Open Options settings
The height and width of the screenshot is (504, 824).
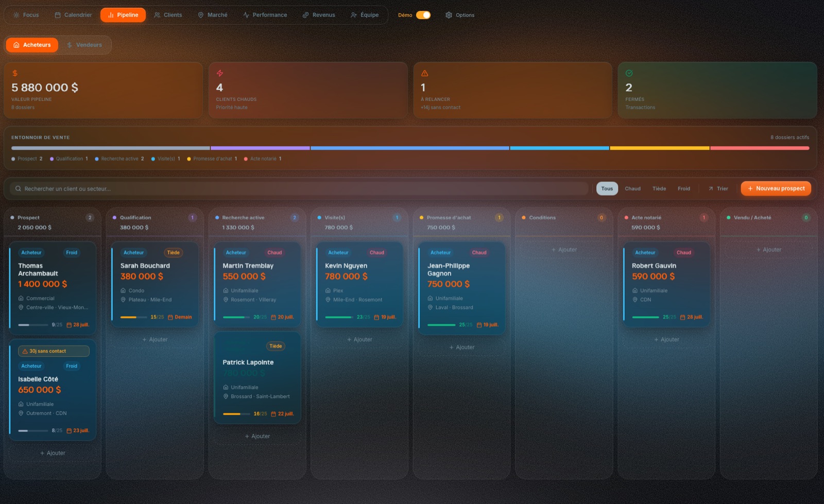(460, 15)
